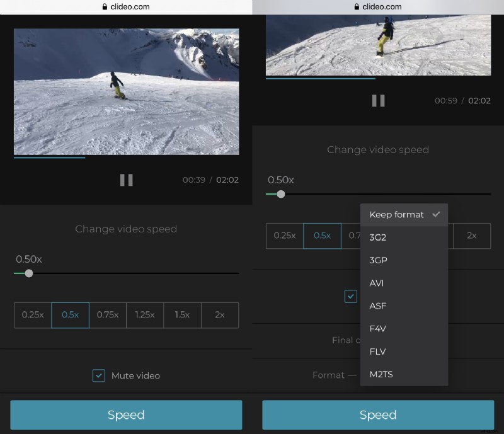The width and height of the screenshot is (504, 434).
Task: Pause the video on the left preview
Action: (x=126, y=180)
